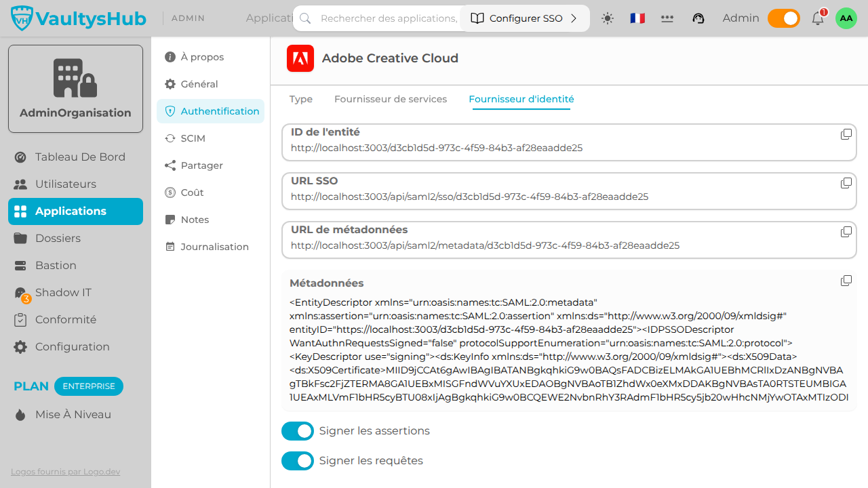Click the URL de métadonnées field
The height and width of the screenshot is (488, 868).
click(x=569, y=239)
